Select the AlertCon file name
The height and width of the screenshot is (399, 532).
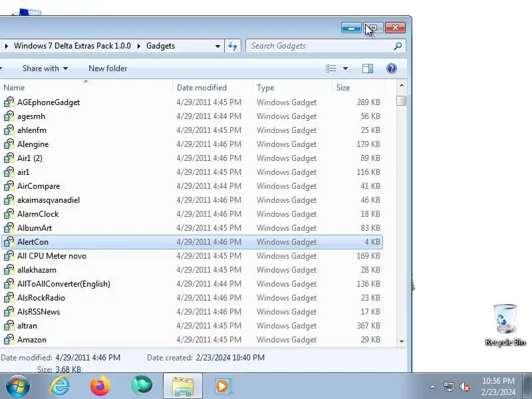click(33, 242)
